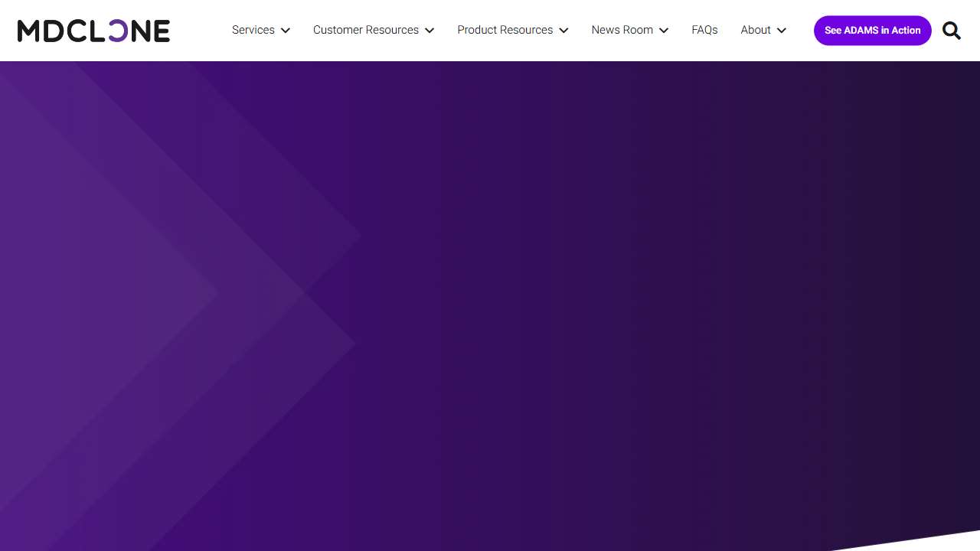Open the News Room menu text
The width and height of the screenshot is (980, 551).
(622, 30)
